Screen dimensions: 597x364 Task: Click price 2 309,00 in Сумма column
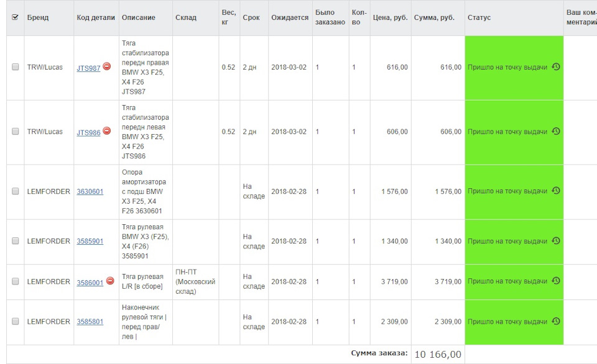[448, 322]
